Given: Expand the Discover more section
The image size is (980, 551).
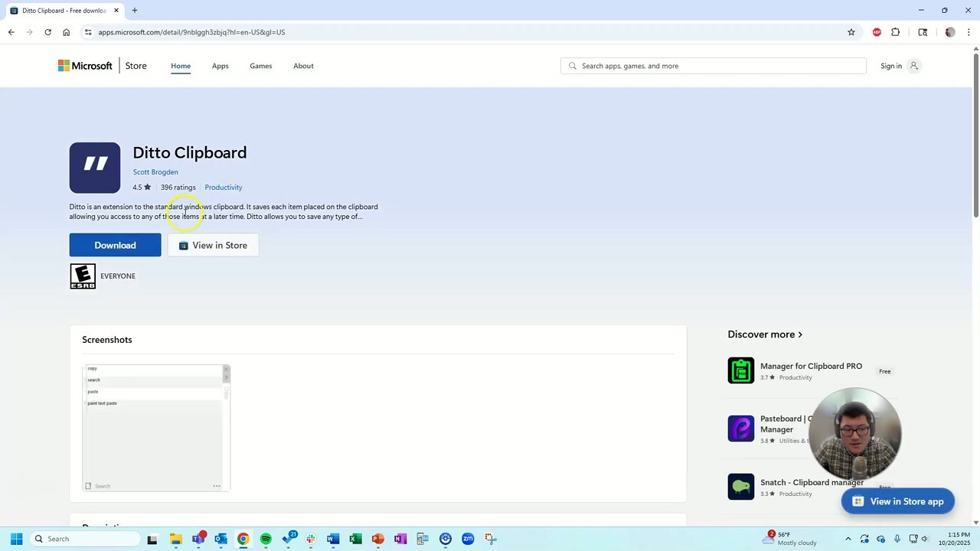Looking at the screenshot, I should 764,334.
